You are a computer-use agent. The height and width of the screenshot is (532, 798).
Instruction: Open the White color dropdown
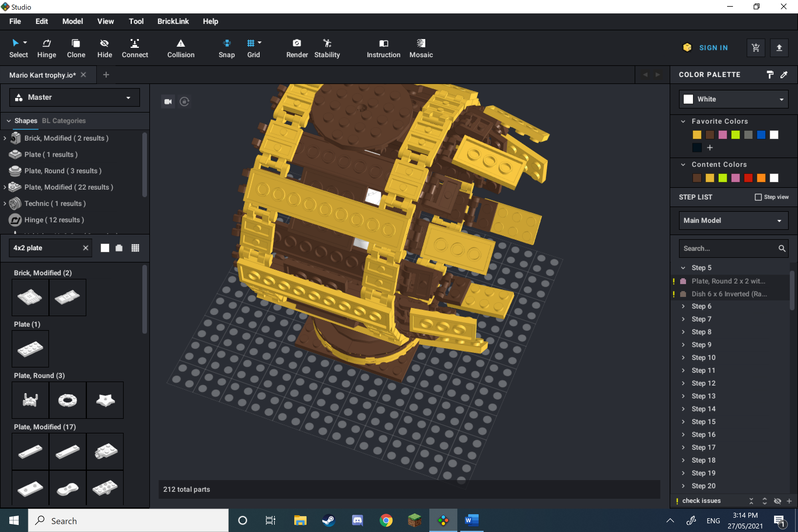pos(733,99)
